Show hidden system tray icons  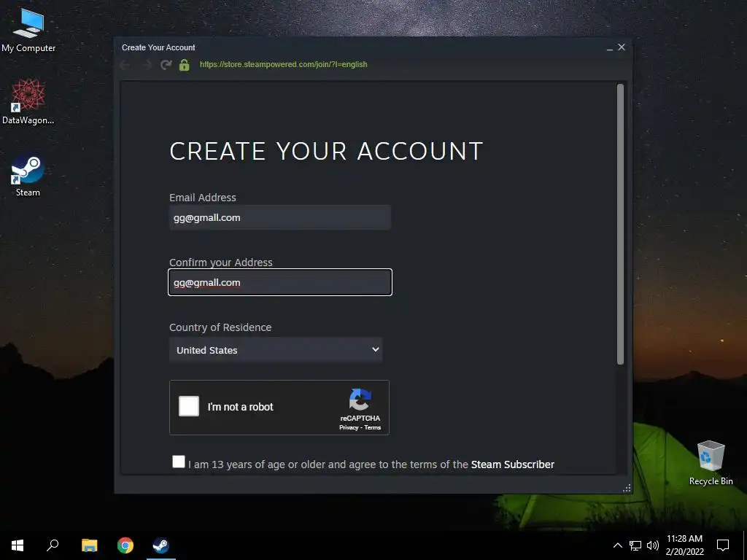tap(617, 545)
